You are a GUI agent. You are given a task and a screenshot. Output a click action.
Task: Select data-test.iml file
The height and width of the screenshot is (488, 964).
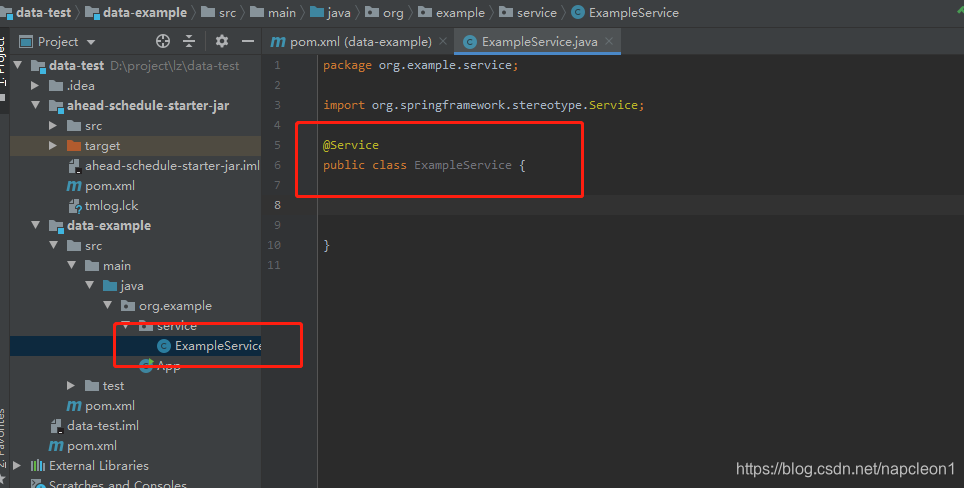point(95,425)
